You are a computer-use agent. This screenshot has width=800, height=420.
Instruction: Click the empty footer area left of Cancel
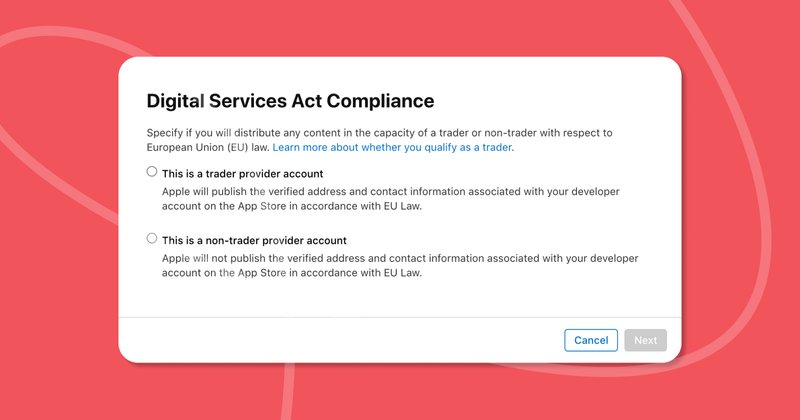click(337, 340)
